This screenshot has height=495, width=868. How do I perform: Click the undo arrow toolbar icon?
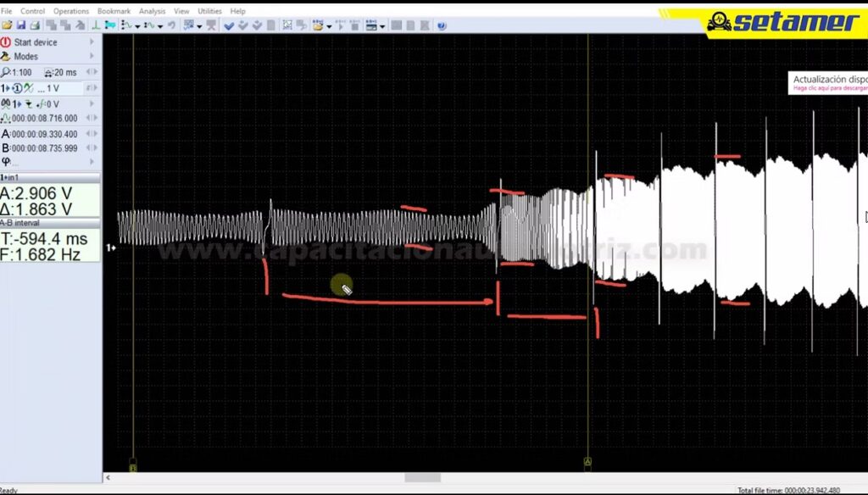tap(172, 25)
